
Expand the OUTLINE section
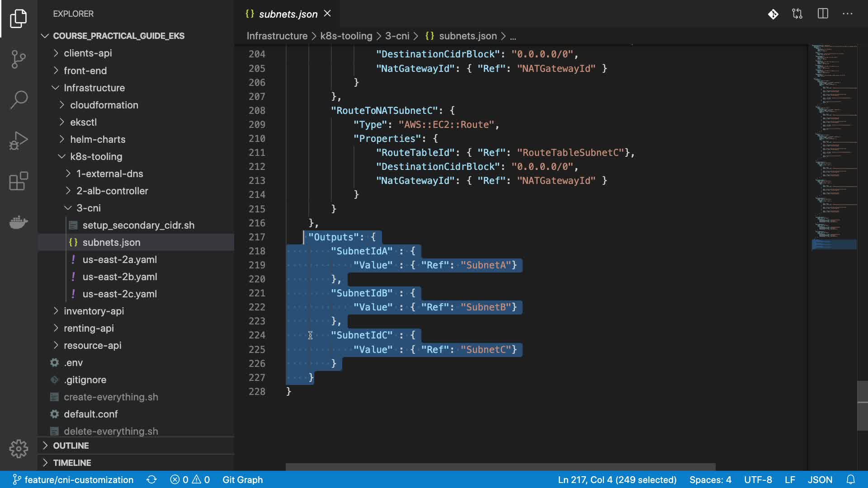[x=71, y=446]
